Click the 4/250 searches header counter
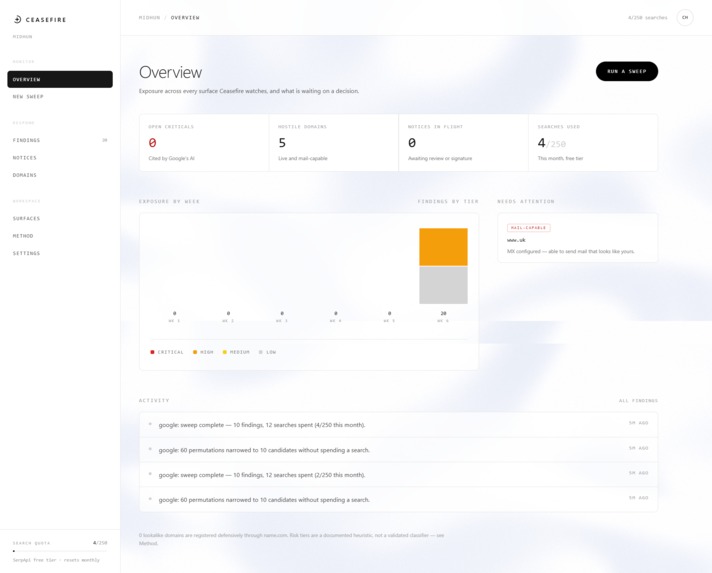This screenshot has width=712, height=573. [x=648, y=18]
